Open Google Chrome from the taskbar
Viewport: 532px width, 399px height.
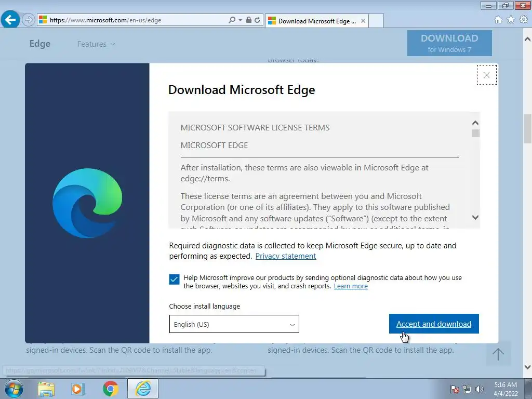pyautogui.click(x=110, y=389)
